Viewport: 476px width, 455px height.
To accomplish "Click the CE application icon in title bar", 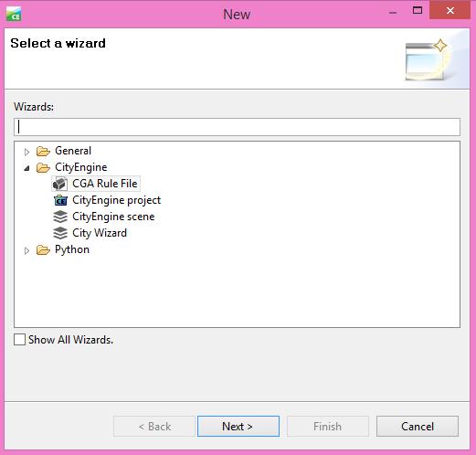I will 14,14.
